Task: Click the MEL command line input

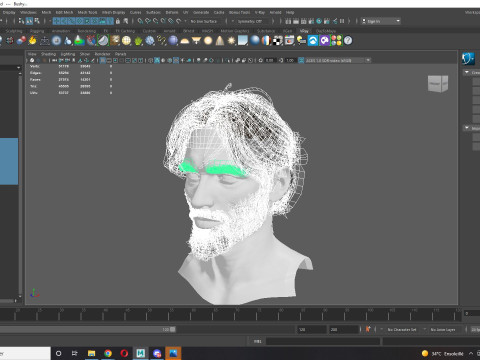Action: (x=323, y=341)
